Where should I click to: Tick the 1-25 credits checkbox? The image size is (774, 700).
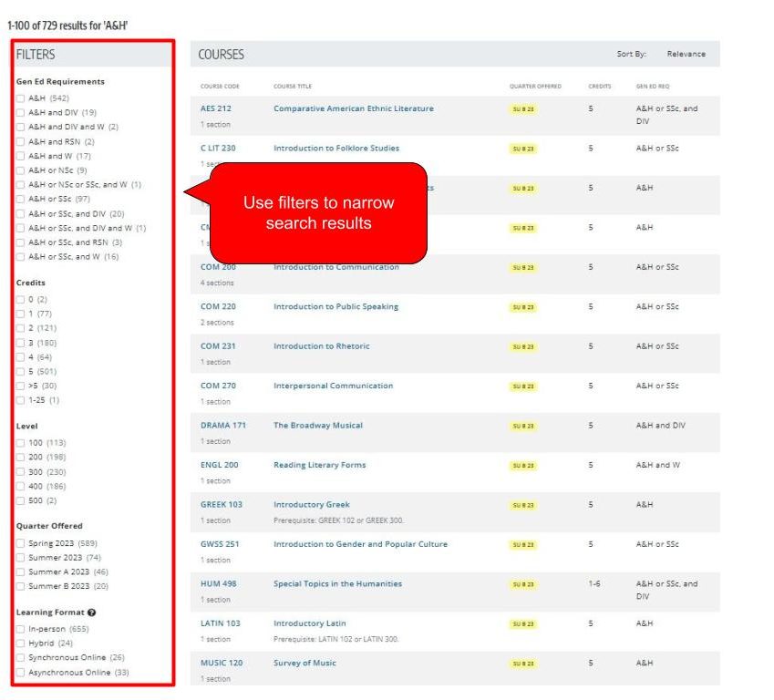point(20,400)
